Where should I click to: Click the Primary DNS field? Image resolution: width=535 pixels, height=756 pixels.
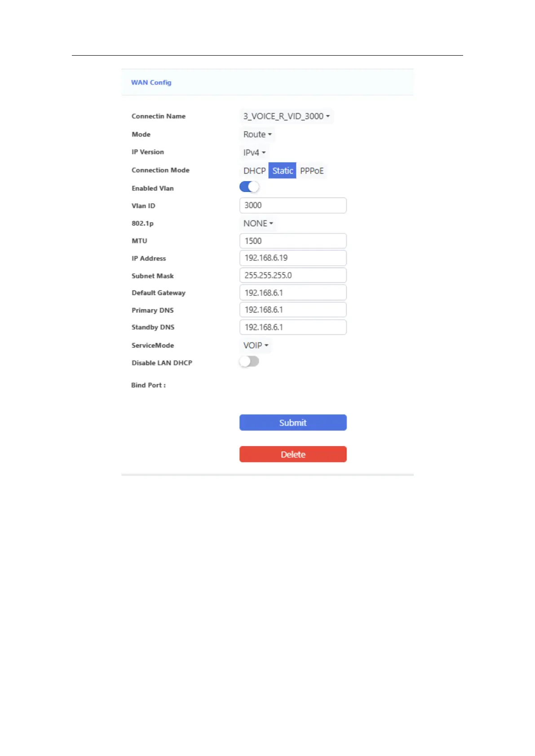coord(293,310)
